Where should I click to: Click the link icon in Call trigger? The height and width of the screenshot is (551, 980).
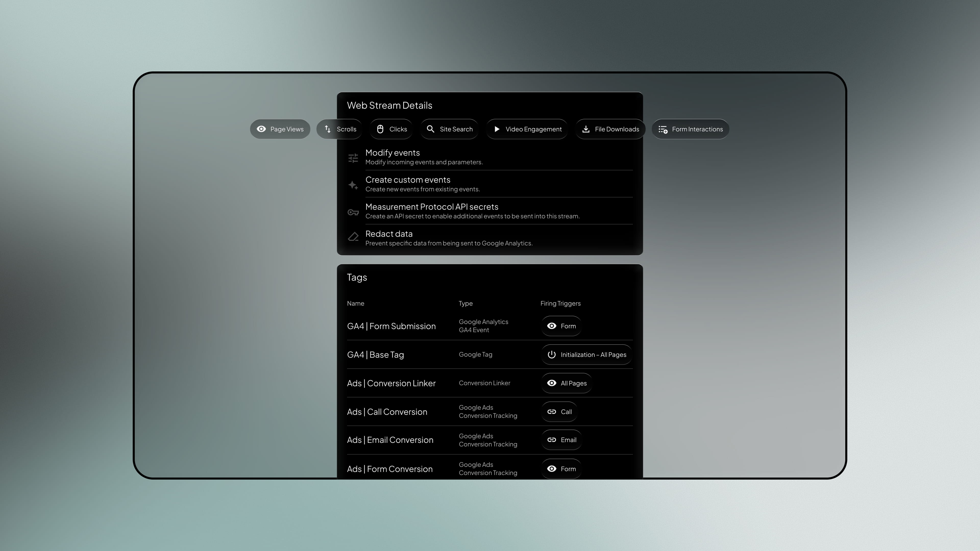[552, 412]
